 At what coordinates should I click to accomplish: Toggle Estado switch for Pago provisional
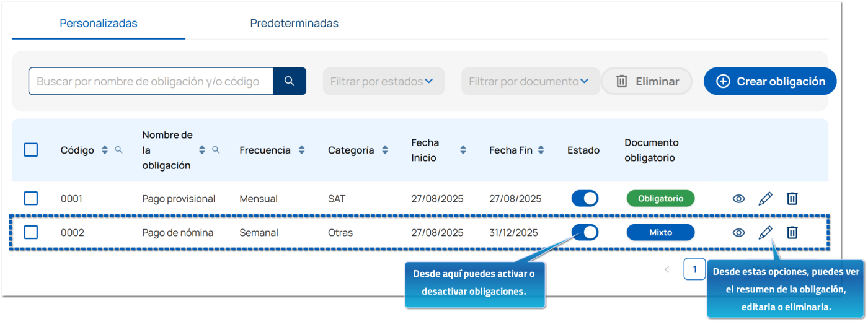tap(585, 198)
